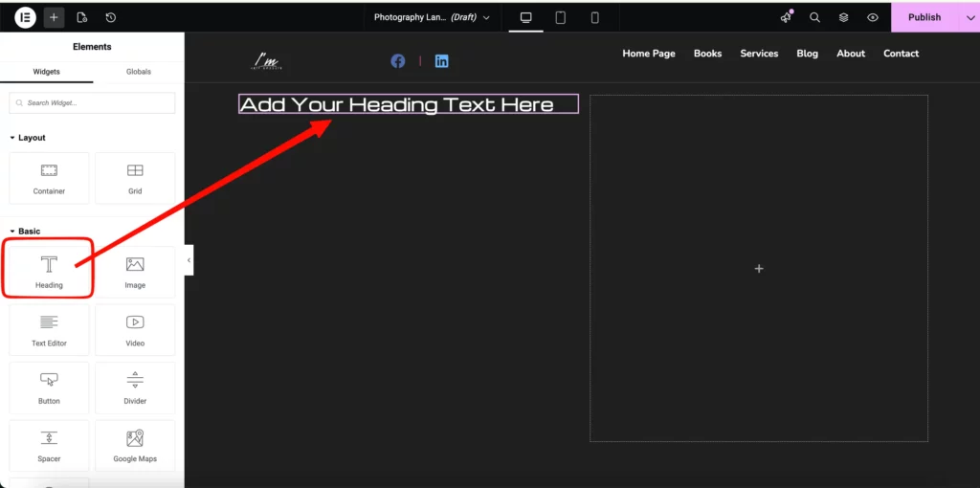Click the plus in the empty container
This screenshot has width=980, height=488.
click(759, 269)
